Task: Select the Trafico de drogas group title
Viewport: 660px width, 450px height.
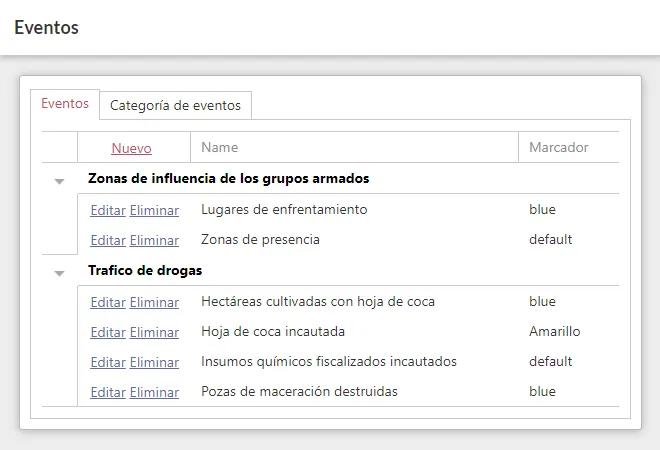Action: click(145, 271)
